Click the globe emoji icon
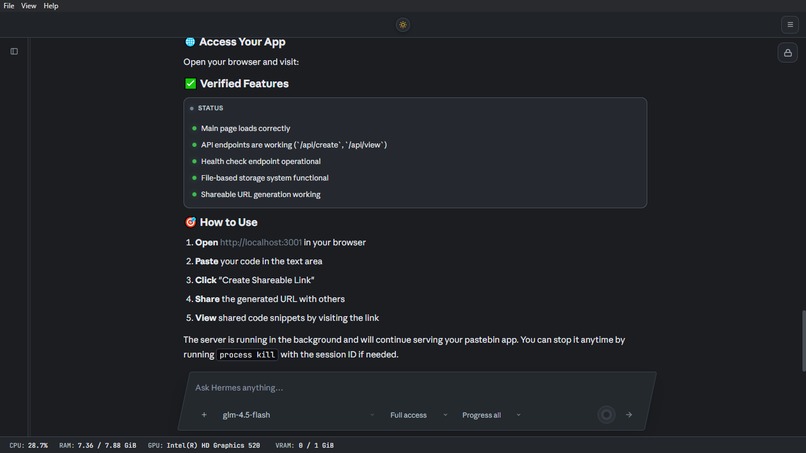 click(x=190, y=42)
